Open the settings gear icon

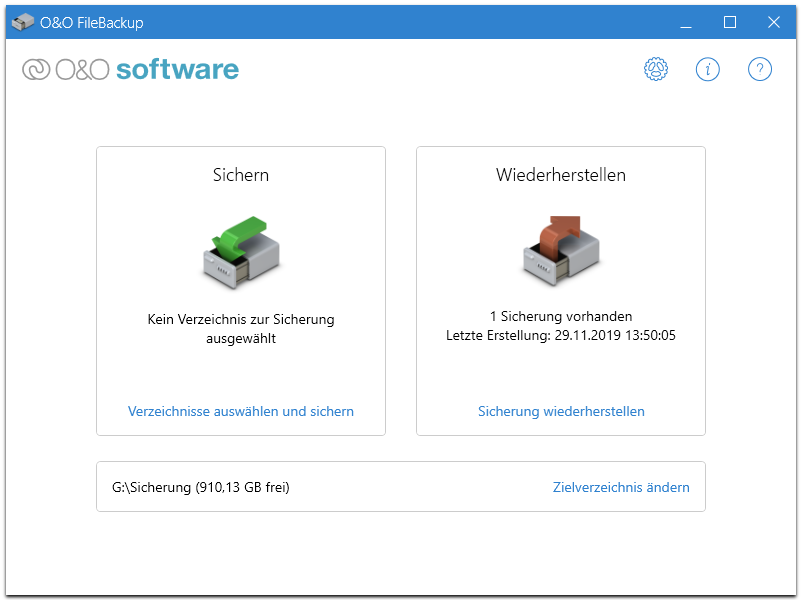(656, 69)
